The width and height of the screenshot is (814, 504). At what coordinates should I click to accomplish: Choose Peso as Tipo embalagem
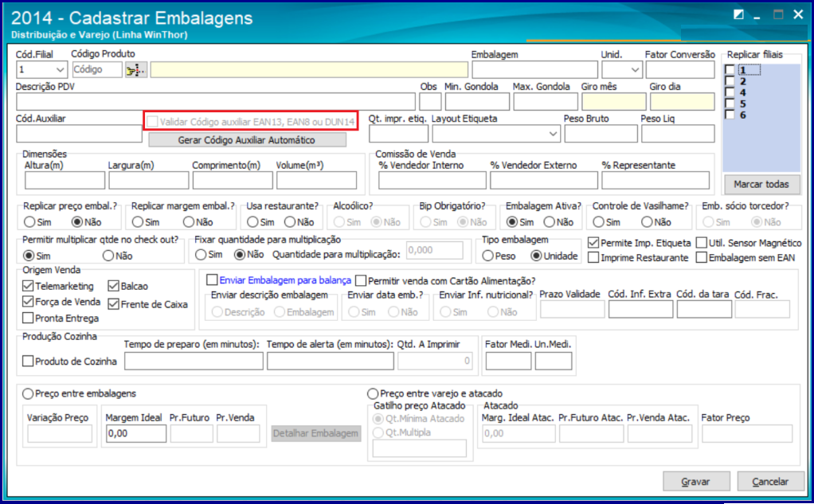487,256
